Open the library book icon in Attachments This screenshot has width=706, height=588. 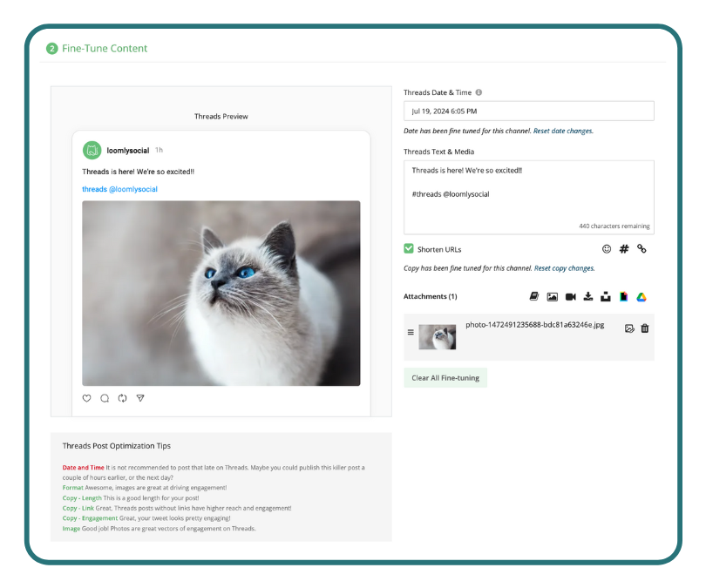point(534,297)
